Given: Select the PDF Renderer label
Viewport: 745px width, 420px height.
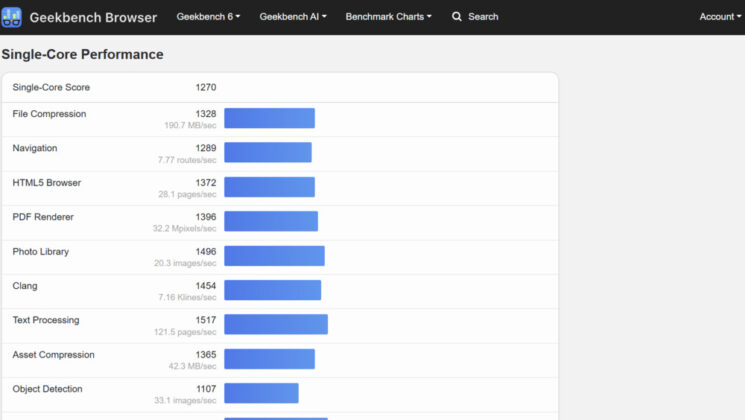Looking at the screenshot, I should pyautogui.click(x=43, y=217).
